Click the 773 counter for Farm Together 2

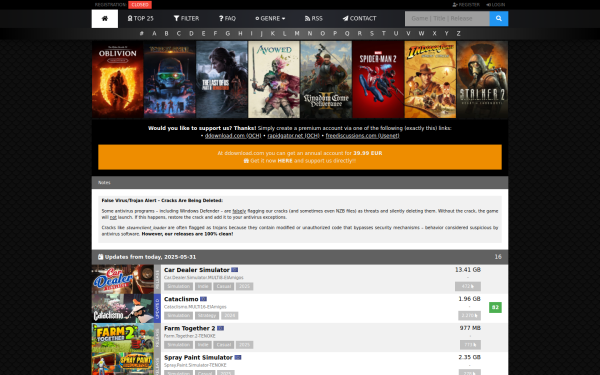point(470,345)
